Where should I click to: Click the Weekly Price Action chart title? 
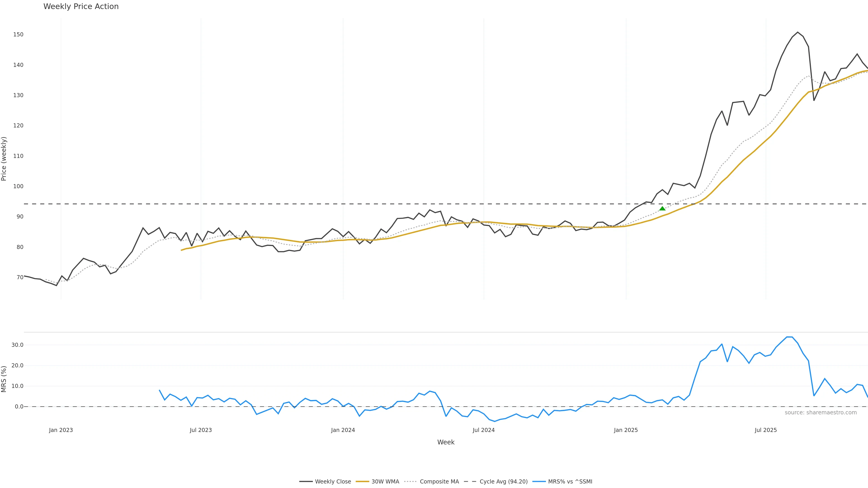pos(81,6)
